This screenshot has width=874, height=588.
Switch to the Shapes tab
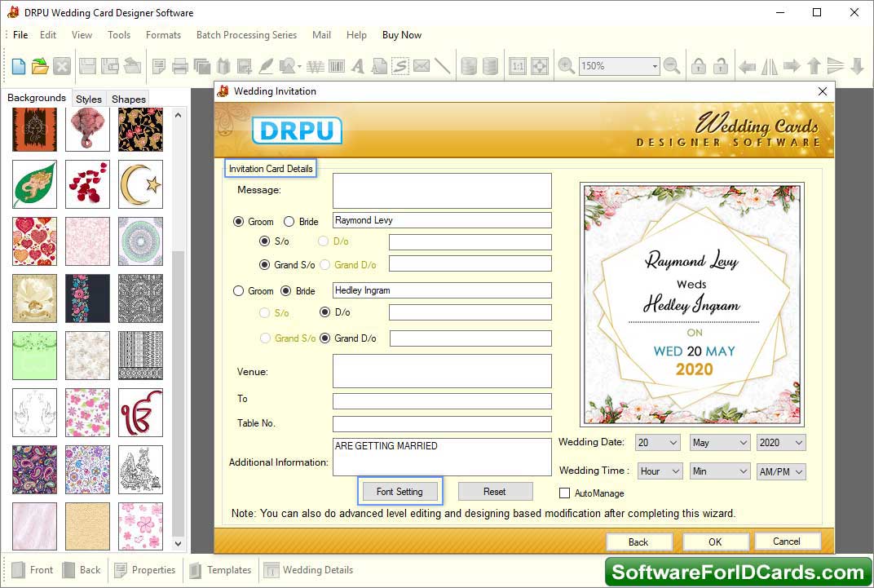(128, 99)
